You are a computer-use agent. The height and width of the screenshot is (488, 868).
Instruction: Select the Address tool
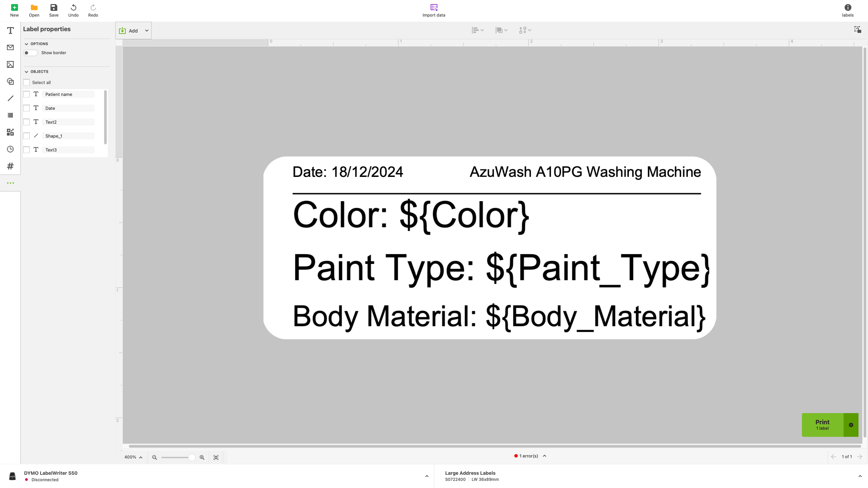click(x=10, y=47)
